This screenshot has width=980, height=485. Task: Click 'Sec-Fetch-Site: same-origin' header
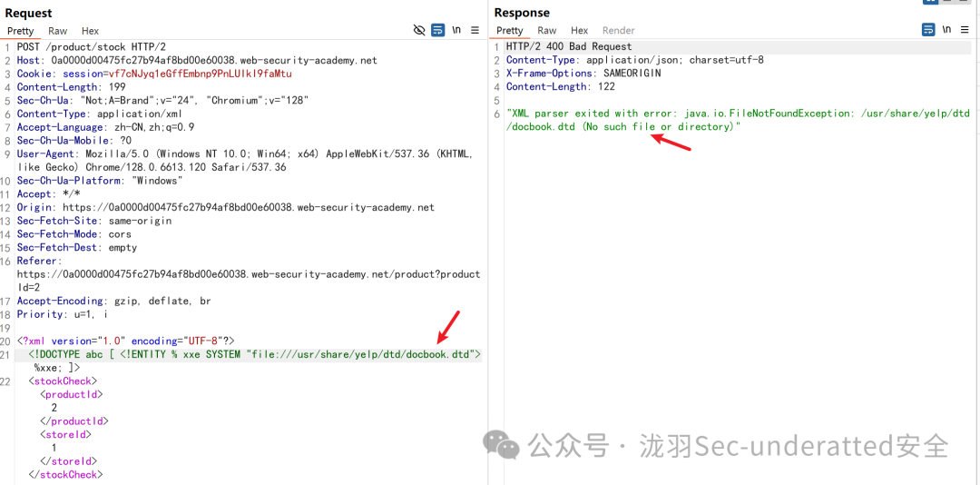[x=93, y=221]
